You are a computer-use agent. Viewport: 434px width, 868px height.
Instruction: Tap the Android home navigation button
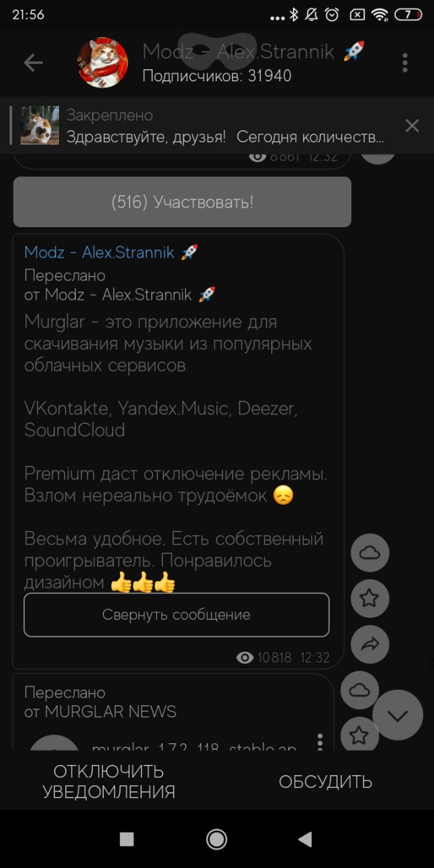(x=216, y=840)
